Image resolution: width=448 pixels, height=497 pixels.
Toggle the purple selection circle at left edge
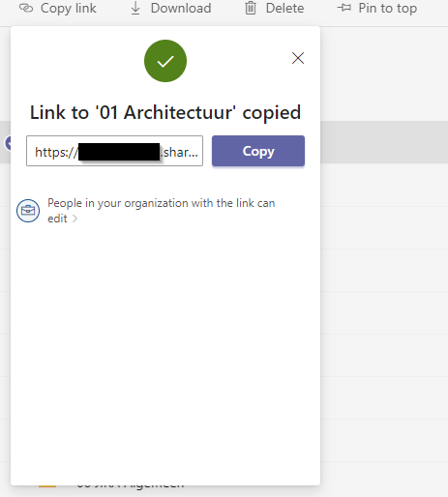click(x=8, y=143)
